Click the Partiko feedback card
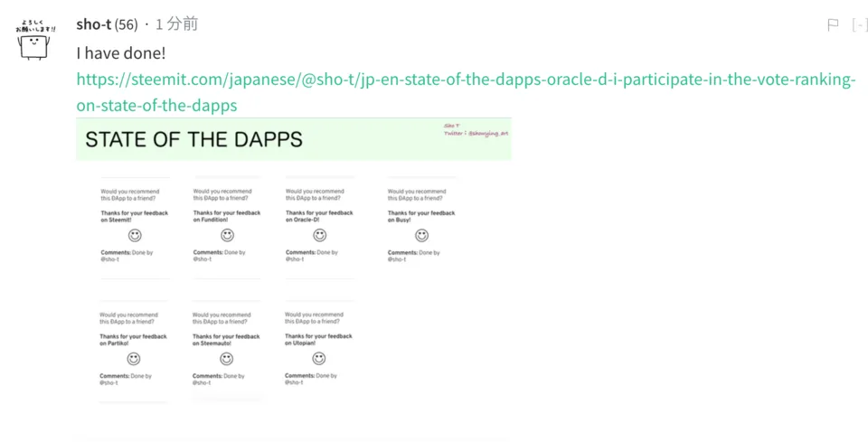Image resolution: width=868 pixels, height=442 pixels. pyautogui.click(x=134, y=352)
